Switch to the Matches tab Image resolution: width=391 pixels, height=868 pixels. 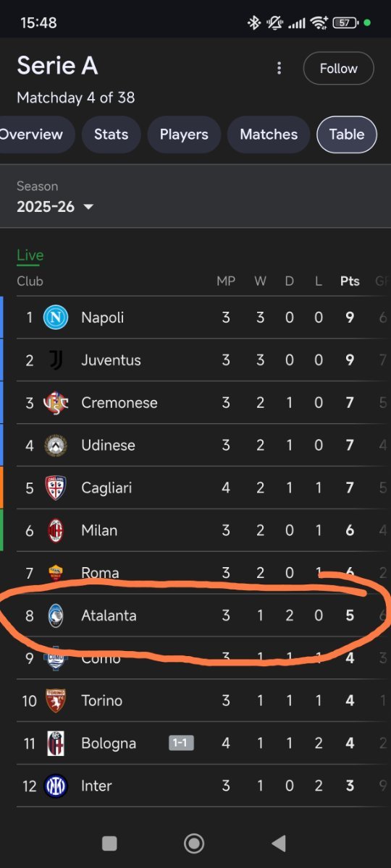click(x=269, y=135)
